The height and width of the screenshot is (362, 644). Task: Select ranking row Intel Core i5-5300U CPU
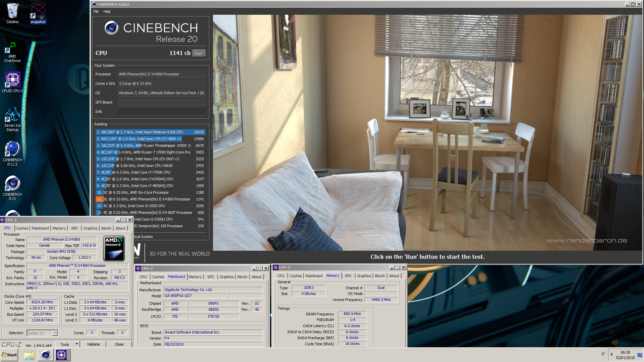[x=169, y=219]
